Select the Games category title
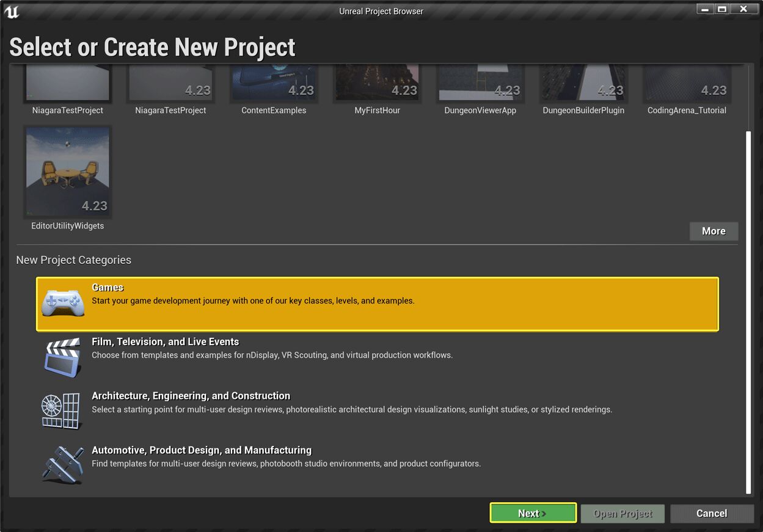 tap(108, 288)
